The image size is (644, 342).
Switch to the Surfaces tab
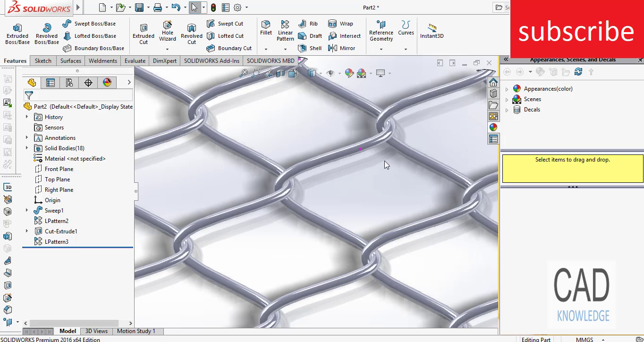pyautogui.click(x=71, y=60)
